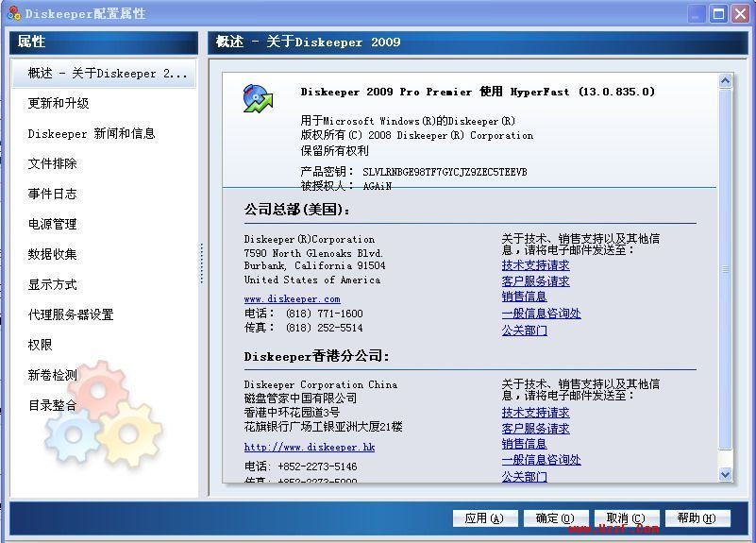Screen dimensions: 756x543
Task: Click the scroll down arrow of the about pane
Action: [725, 474]
